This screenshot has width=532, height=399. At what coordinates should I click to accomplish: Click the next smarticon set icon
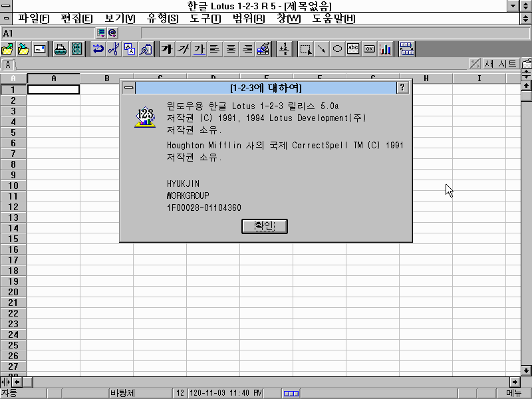406,49
